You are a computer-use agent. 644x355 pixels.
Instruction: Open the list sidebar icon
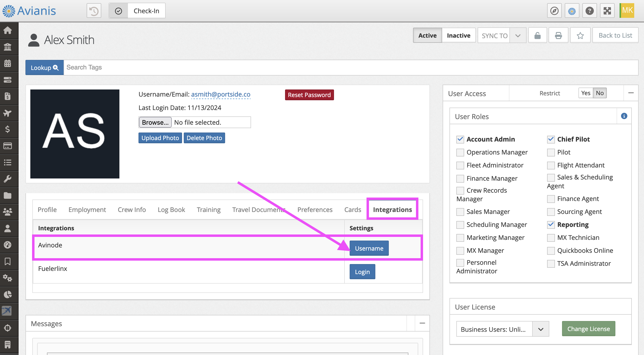(8, 162)
